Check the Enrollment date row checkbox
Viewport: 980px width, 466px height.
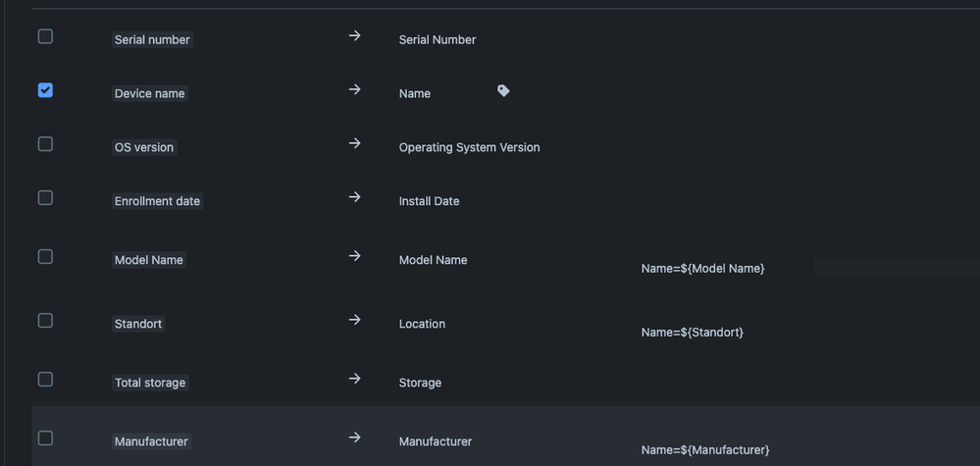45,198
